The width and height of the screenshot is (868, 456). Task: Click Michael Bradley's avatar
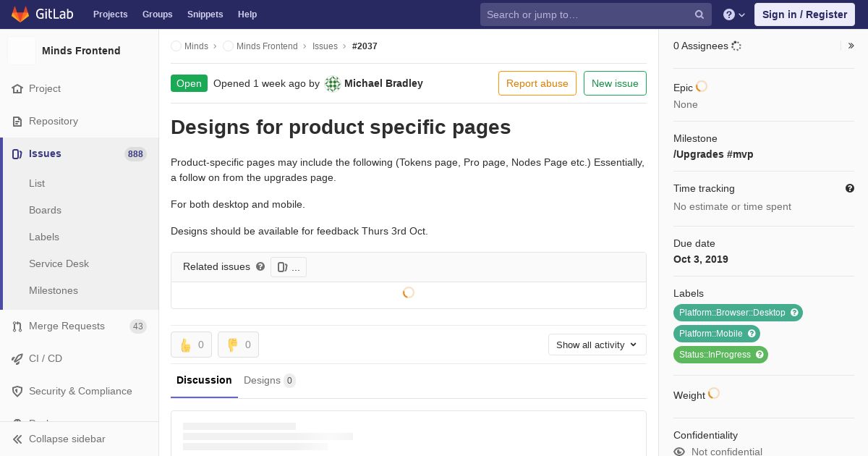(x=333, y=83)
